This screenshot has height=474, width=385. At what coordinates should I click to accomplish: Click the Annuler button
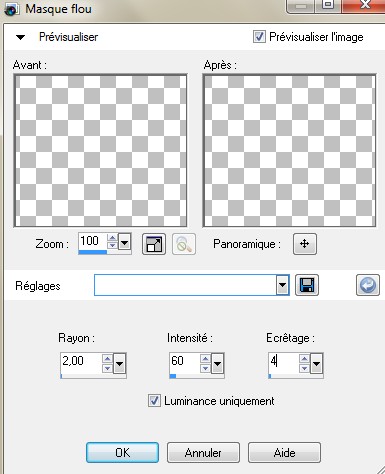pos(203,452)
